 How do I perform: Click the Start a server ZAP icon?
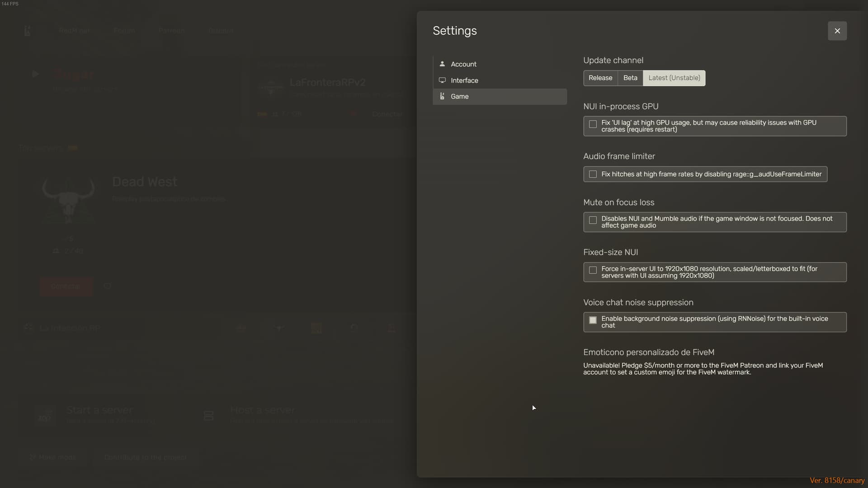click(x=45, y=416)
